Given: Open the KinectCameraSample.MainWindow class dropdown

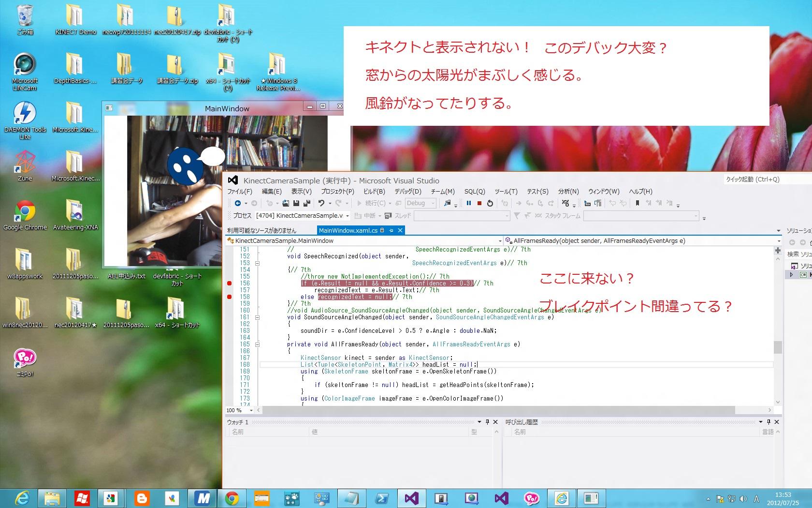Looking at the screenshot, I should click(x=365, y=241).
